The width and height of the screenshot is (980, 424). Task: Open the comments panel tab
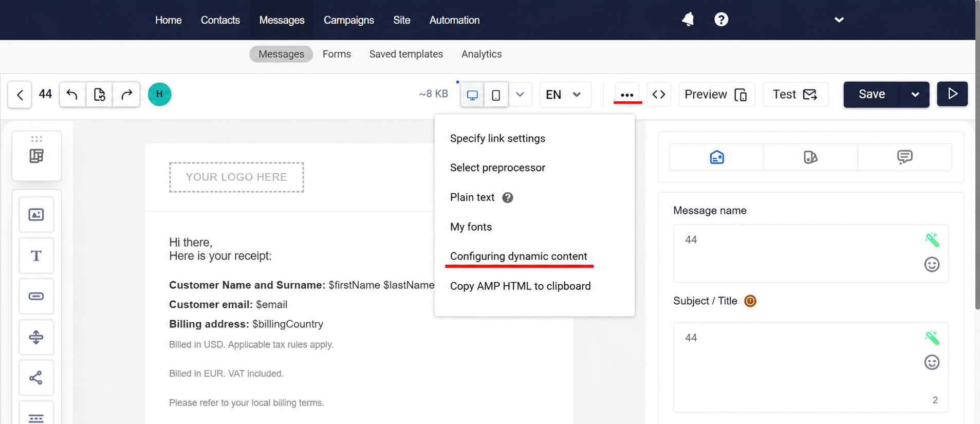[904, 157]
